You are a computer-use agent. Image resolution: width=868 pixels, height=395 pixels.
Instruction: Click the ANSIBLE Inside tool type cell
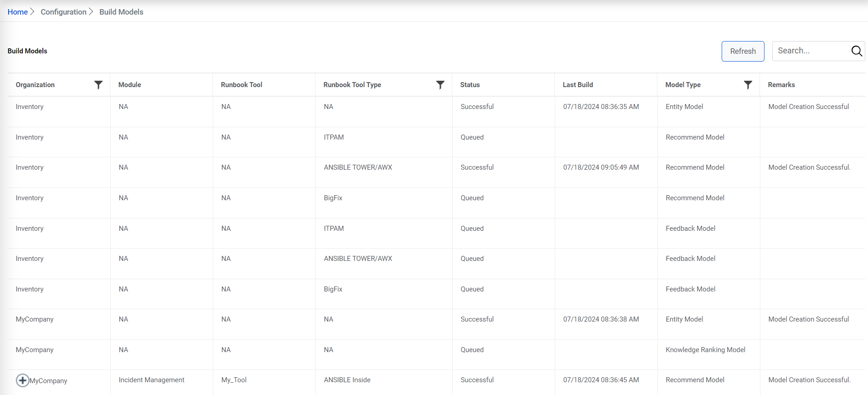pyautogui.click(x=347, y=380)
